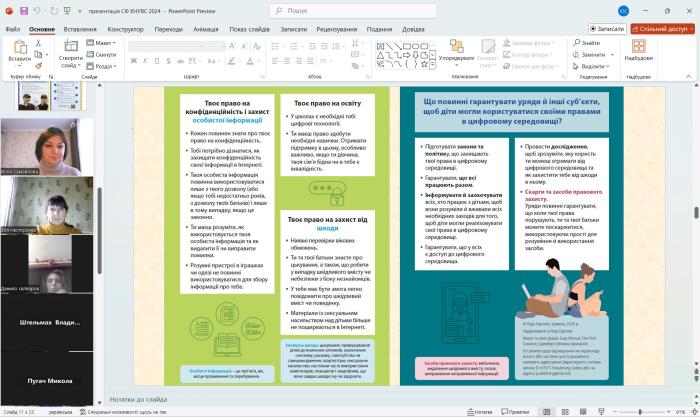Screen dimensions: 700x417
Task: Expand the Макет layout dropdown
Action: [102, 43]
